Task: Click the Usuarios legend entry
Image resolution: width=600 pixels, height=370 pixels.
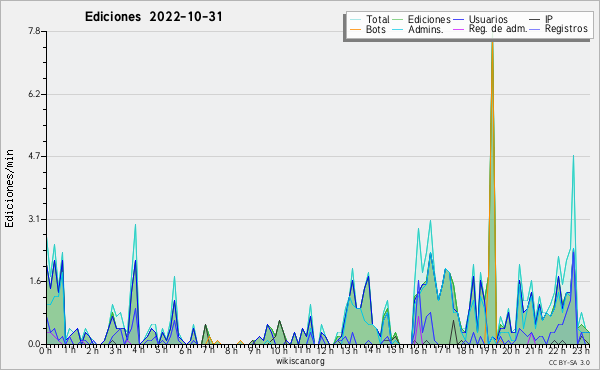Action: point(481,19)
